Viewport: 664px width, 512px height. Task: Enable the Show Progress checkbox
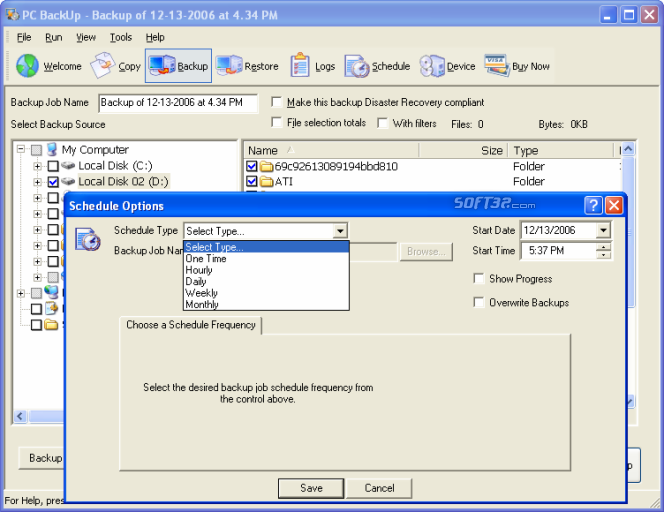click(479, 278)
